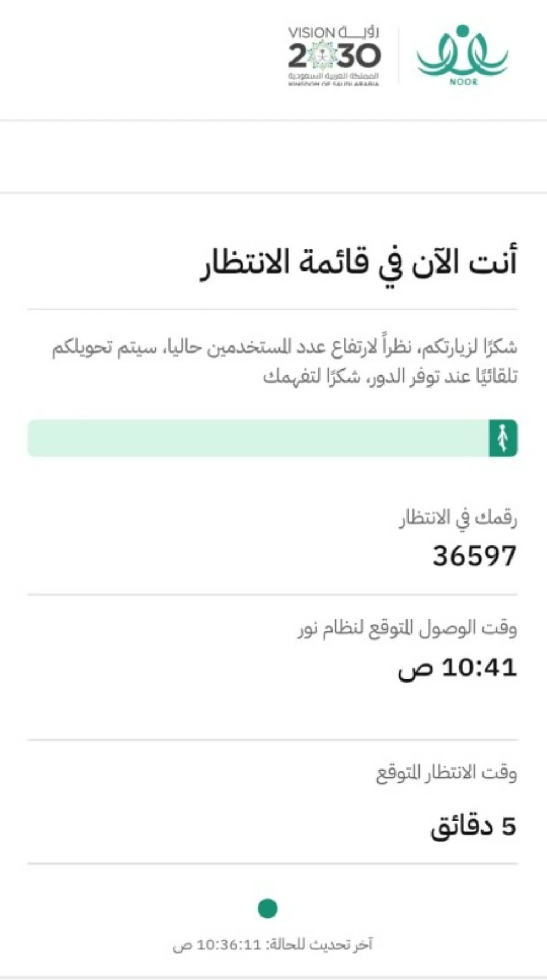Click the divider line above the queue number
The width and height of the screenshot is (547, 980).
[x=273, y=593]
